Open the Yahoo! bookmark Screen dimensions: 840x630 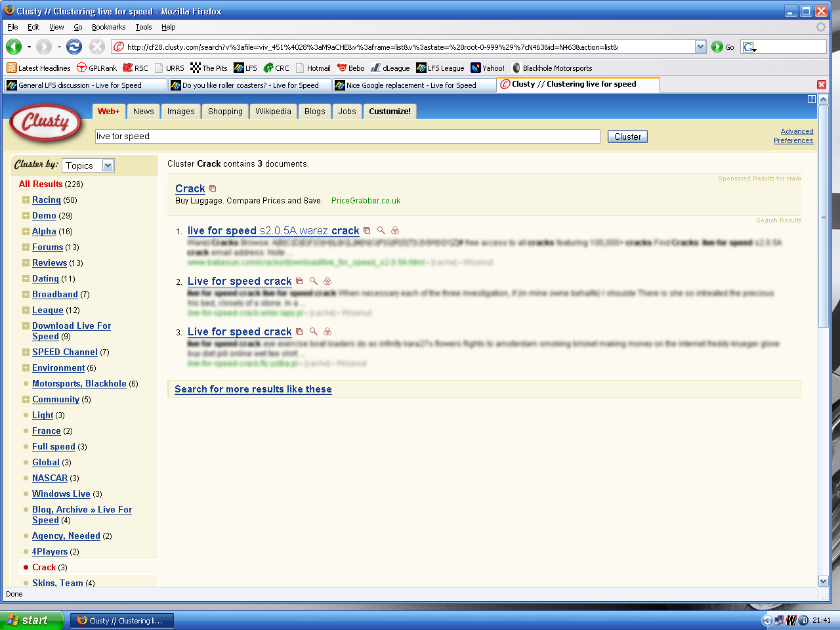tap(488, 68)
